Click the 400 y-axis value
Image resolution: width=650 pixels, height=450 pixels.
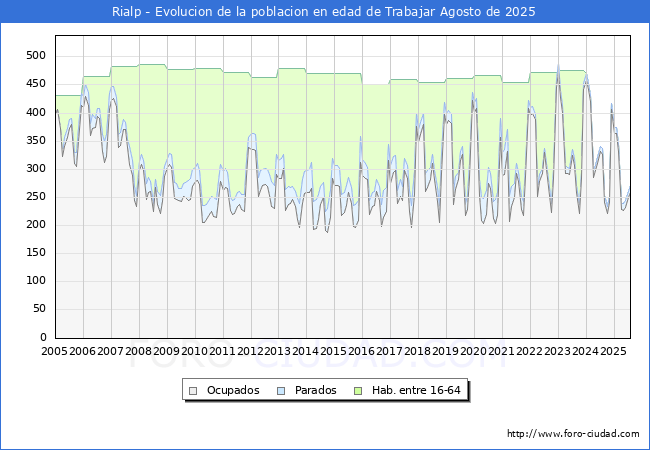36,112
